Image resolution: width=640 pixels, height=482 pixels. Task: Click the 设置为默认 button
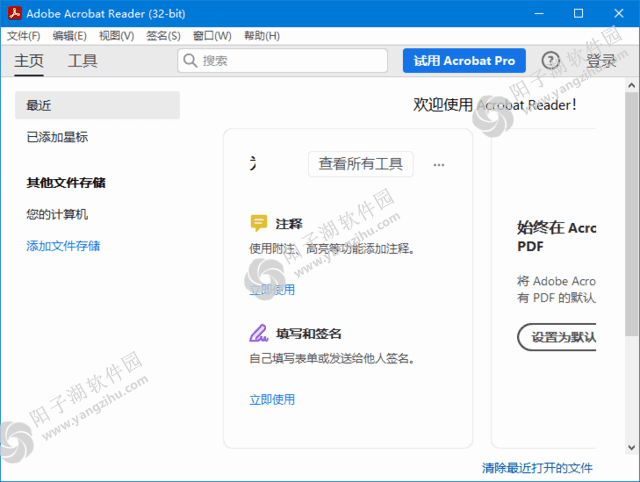click(557, 337)
